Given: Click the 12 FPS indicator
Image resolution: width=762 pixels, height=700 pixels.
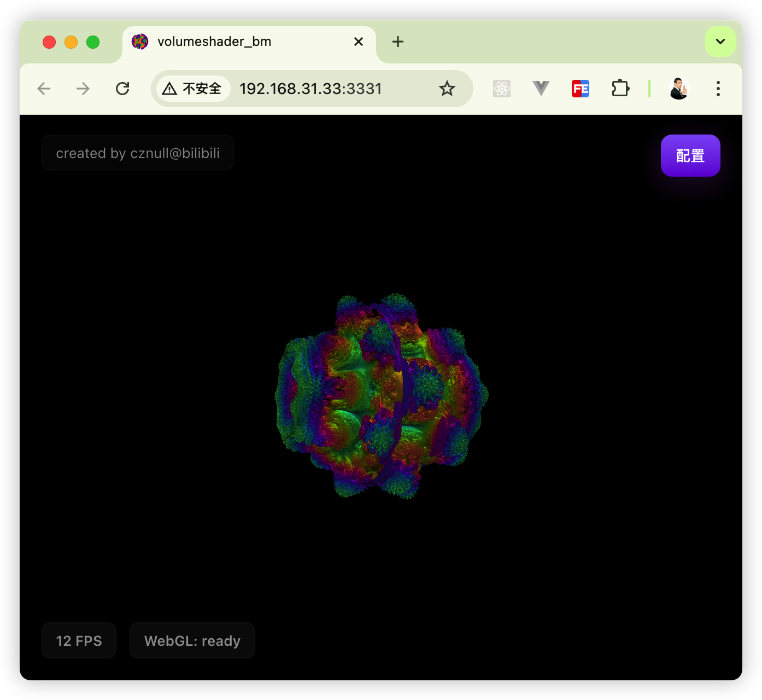Looking at the screenshot, I should click(x=79, y=640).
